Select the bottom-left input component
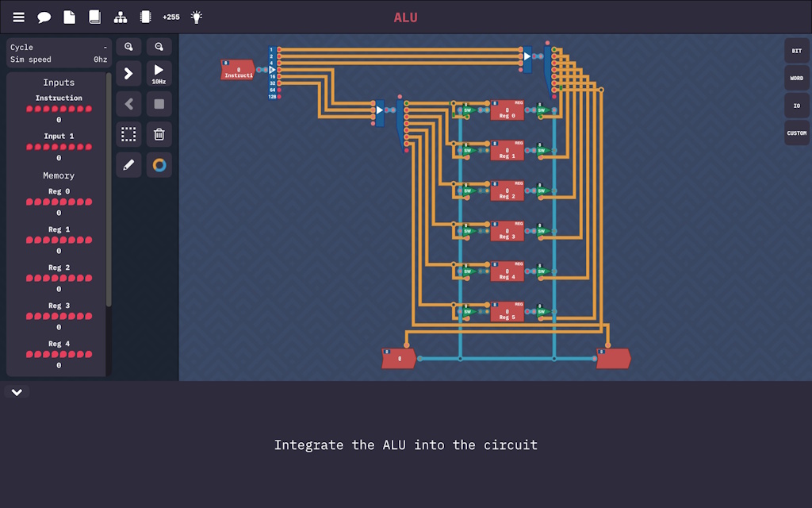Image resolution: width=812 pixels, height=508 pixels. tap(399, 359)
